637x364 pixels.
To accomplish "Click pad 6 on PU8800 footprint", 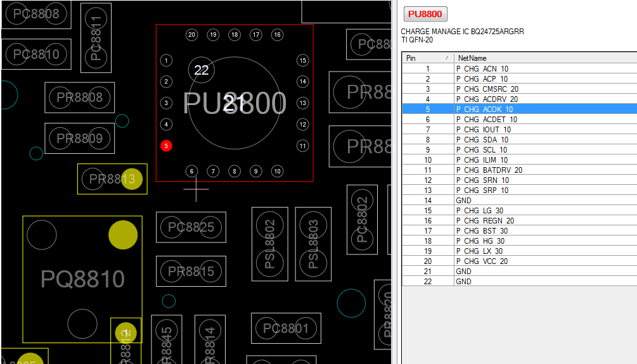I will click(x=192, y=172).
